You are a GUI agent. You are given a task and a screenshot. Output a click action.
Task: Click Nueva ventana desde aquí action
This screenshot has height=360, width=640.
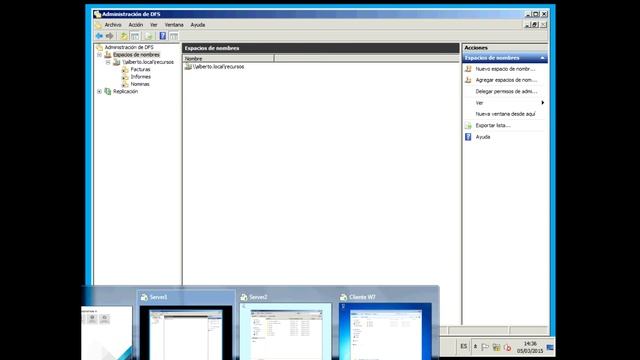point(505,114)
